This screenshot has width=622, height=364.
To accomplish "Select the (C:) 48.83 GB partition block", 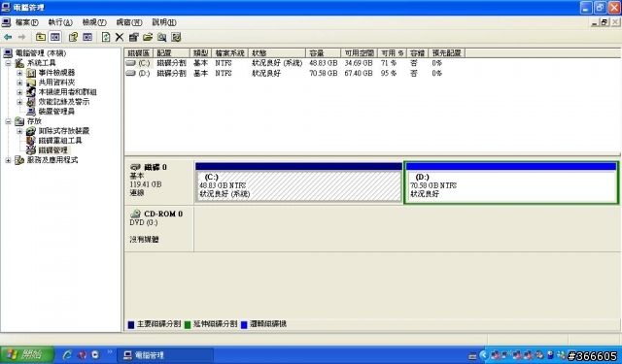I will click(299, 182).
